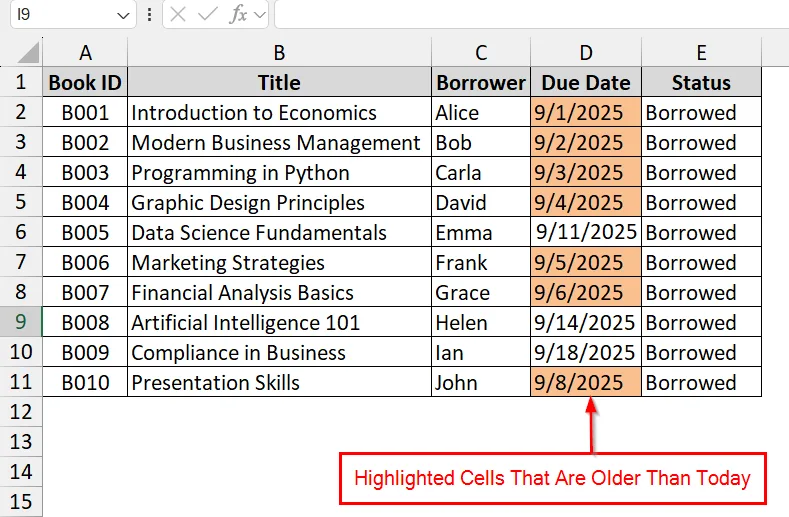Select borrower cell Alice
The image size is (789, 517).
click(x=481, y=112)
